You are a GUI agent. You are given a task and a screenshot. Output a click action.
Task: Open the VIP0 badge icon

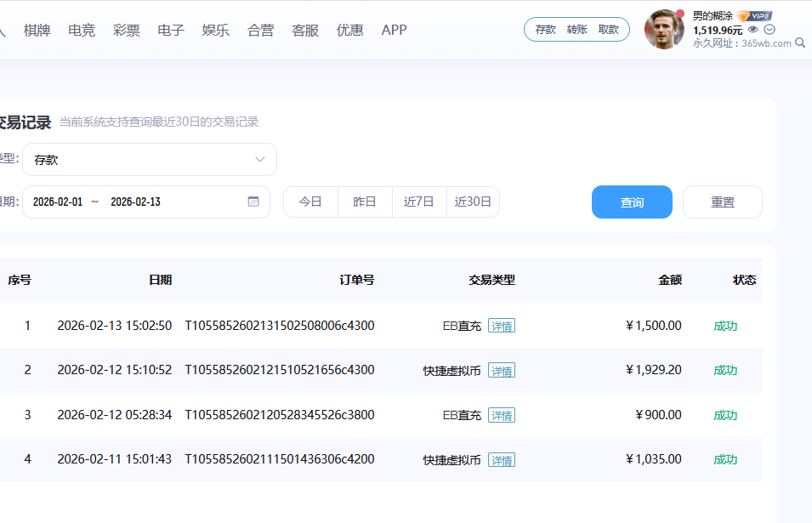point(755,14)
